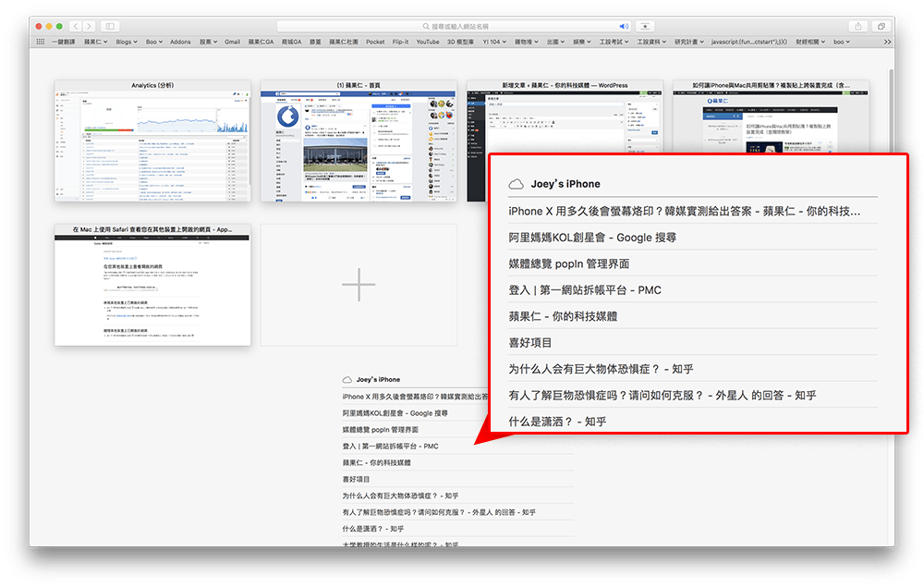The width and height of the screenshot is (924, 588).
Task: Open the 蘋果仁GA bookmark
Action: pyautogui.click(x=261, y=42)
